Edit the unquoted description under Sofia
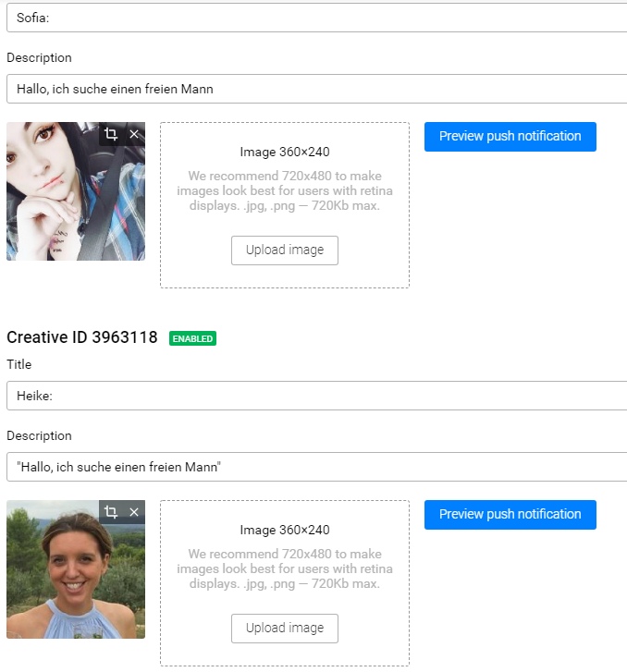The width and height of the screenshot is (627, 672). coord(317,89)
